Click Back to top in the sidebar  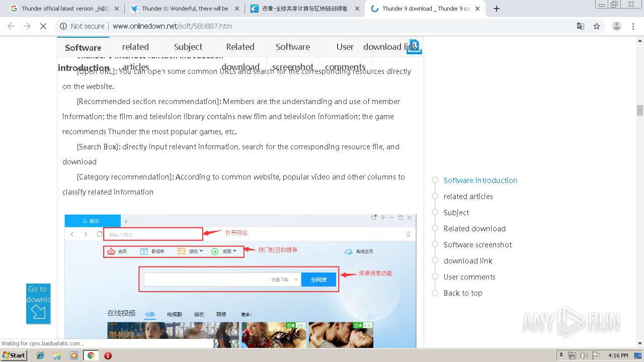(x=463, y=293)
